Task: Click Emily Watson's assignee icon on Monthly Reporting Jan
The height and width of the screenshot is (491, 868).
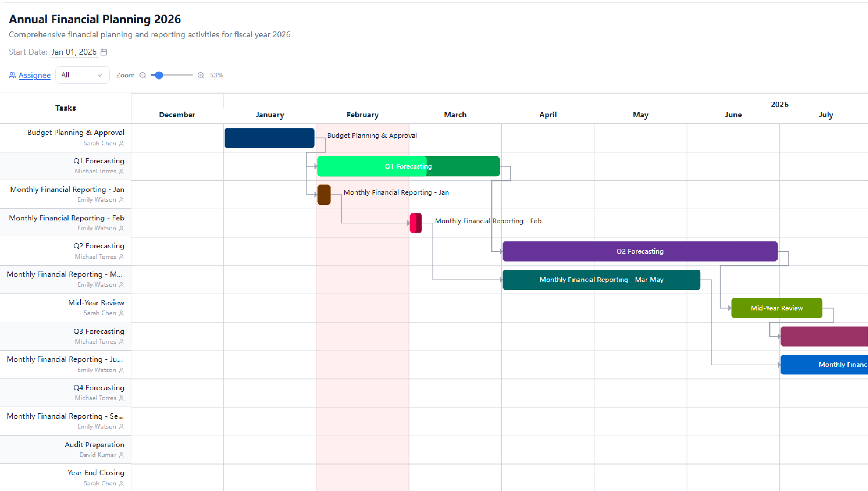Action: [x=121, y=200]
